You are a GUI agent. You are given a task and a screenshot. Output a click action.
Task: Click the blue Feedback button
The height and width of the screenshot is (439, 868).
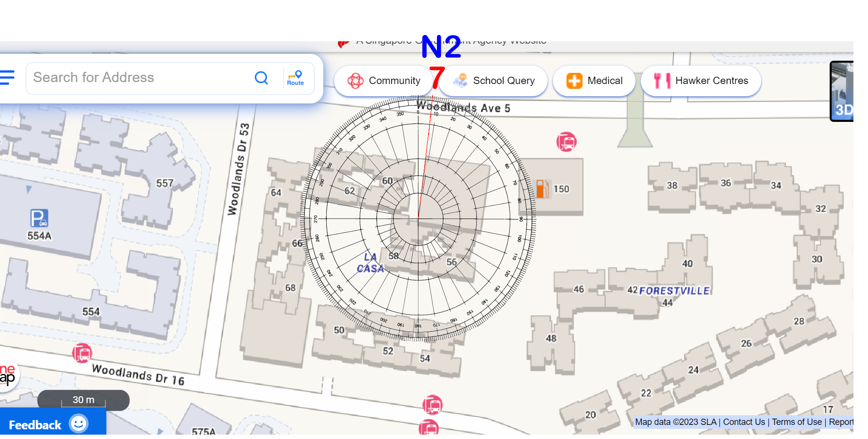click(x=35, y=425)
